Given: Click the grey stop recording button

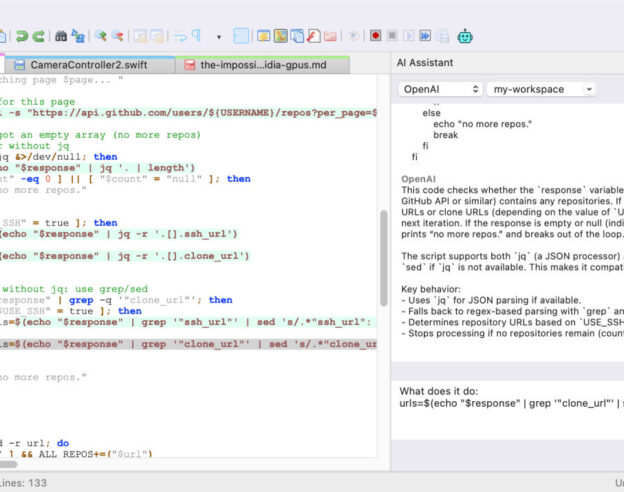Looking at the screenshot, I should pos(392,36).
